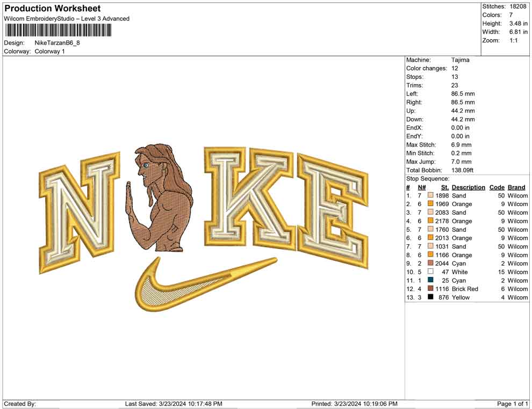The image size is (532, 409).
Task: Click the Colors value '7'
Action: pyautogui.click(x=511, y=15)
